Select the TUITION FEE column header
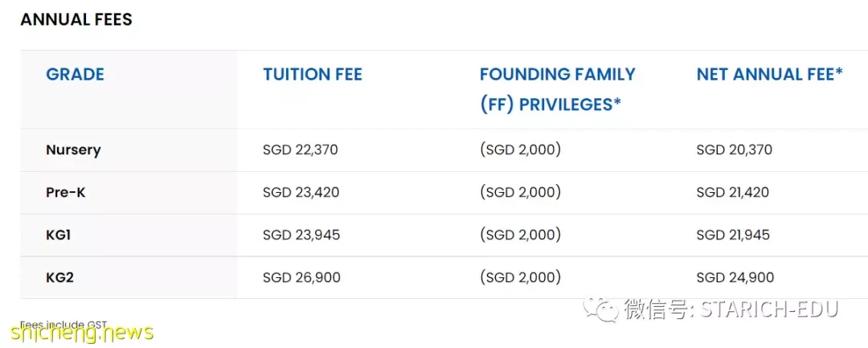Screen dimensions: 868x348 click(312, 74)
